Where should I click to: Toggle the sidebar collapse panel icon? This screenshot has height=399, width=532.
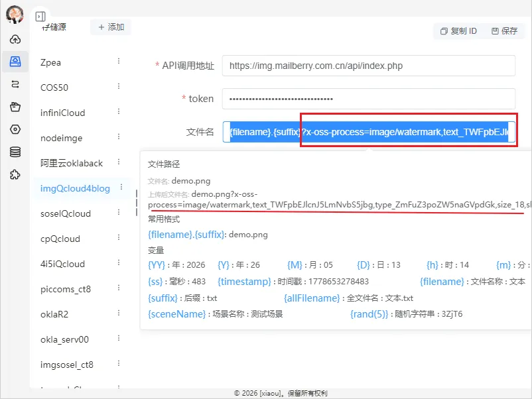pyautogui.click(x=40, y=17)
